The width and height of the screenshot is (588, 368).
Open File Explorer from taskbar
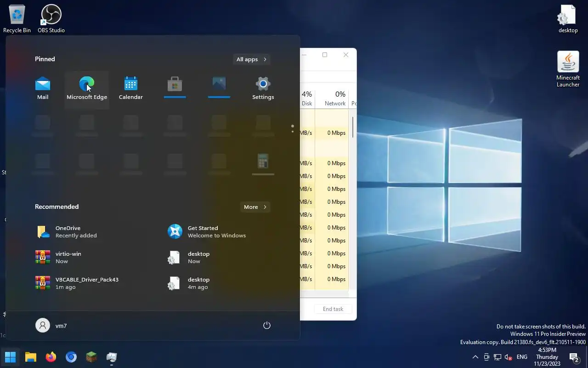pyautogui.click(x=31, y=357)
